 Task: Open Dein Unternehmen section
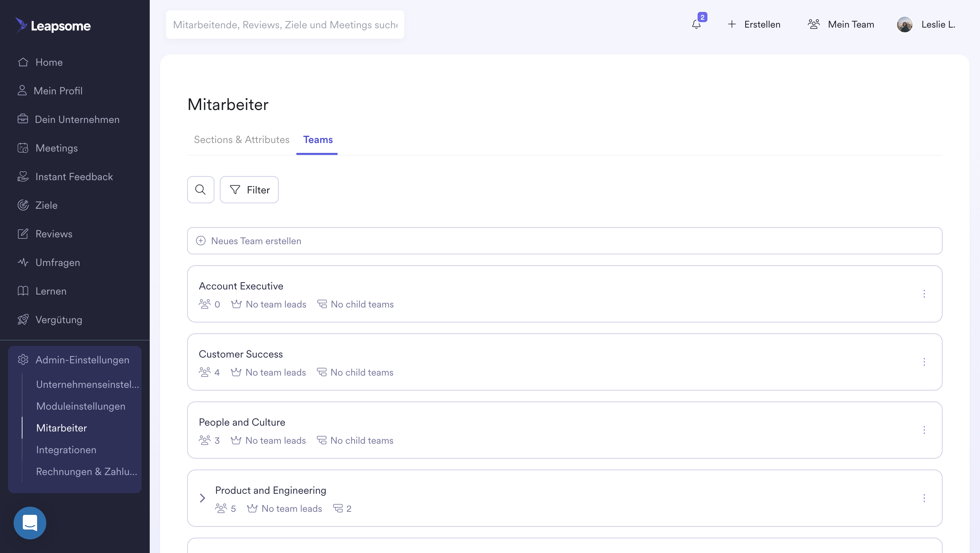tap(68, 119)
